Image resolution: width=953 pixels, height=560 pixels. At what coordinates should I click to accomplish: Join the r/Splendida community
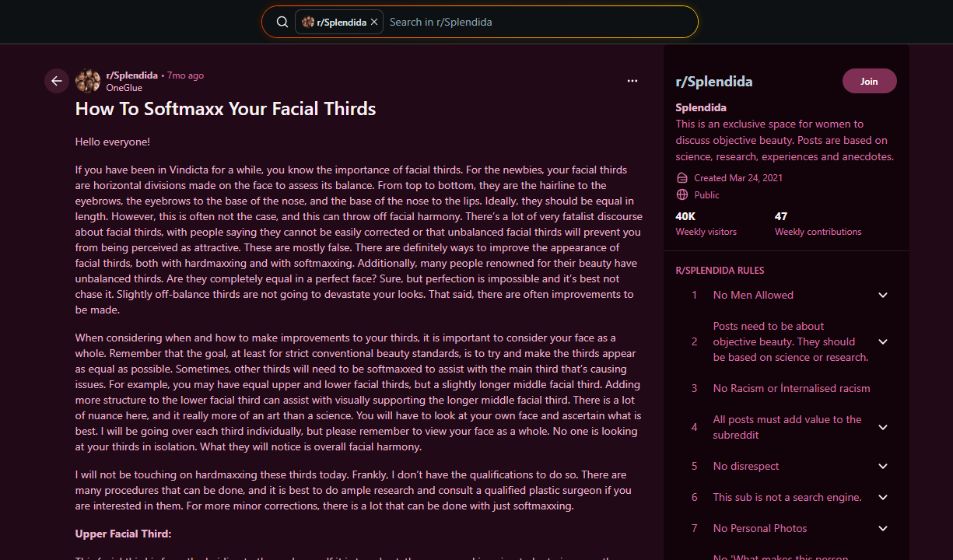click(x=869, y=81)
